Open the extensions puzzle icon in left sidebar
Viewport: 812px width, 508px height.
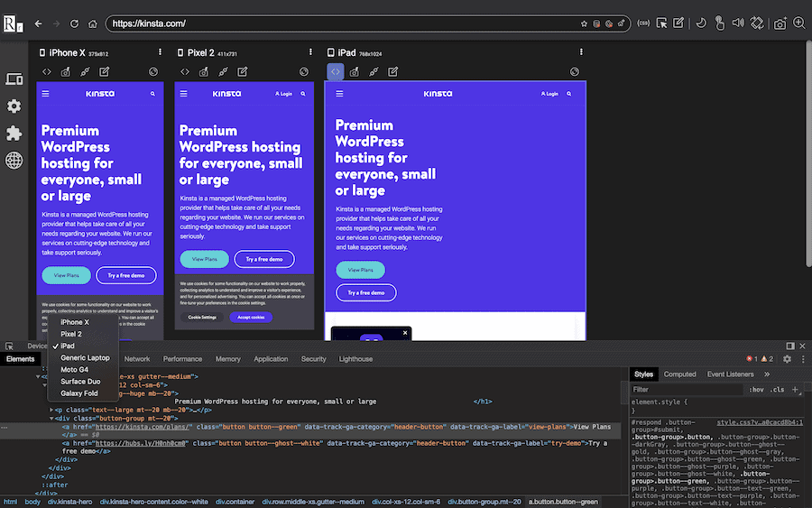14,133
